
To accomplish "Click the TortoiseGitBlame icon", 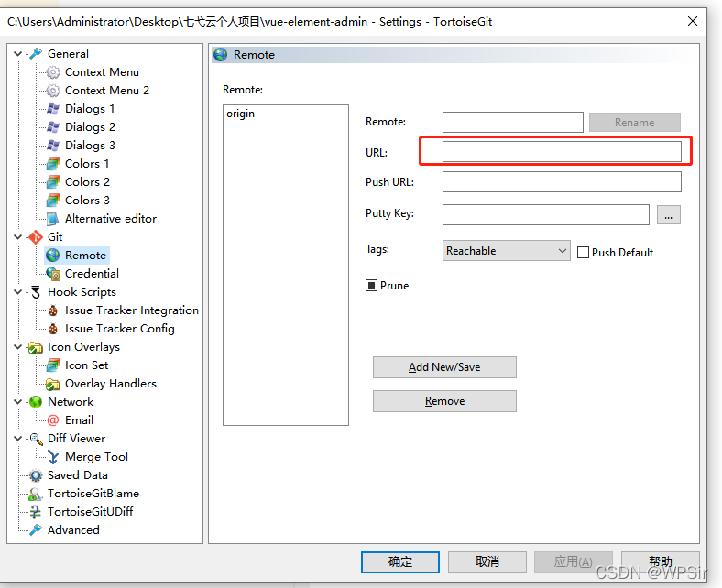I will pos(36,494).
